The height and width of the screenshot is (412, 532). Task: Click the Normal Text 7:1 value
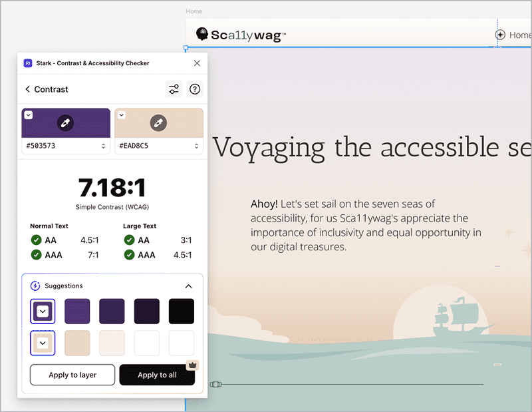(93, 255)
